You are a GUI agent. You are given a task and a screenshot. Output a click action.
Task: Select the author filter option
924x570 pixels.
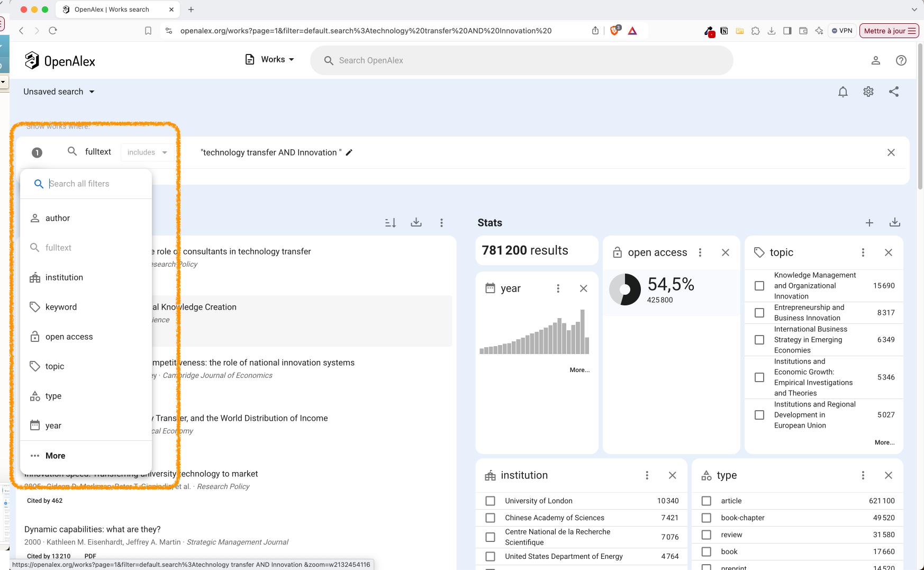58,218
